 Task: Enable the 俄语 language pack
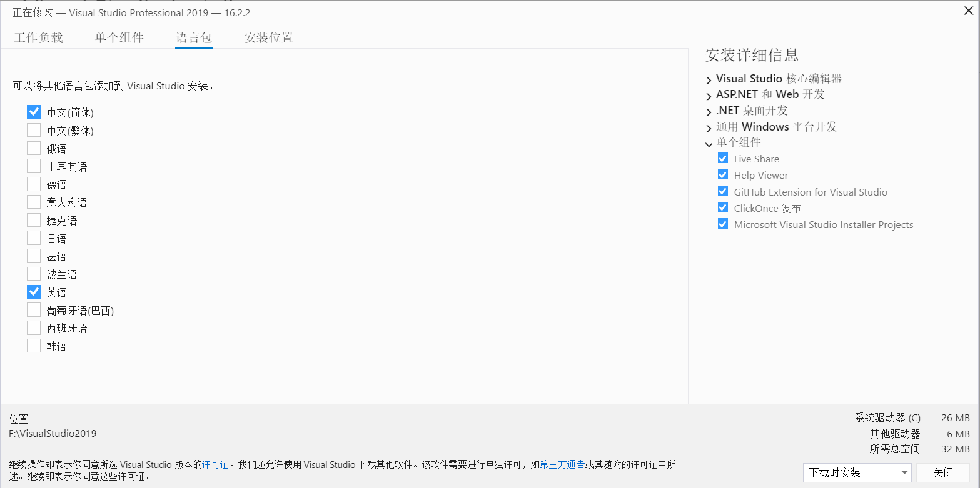33,148
